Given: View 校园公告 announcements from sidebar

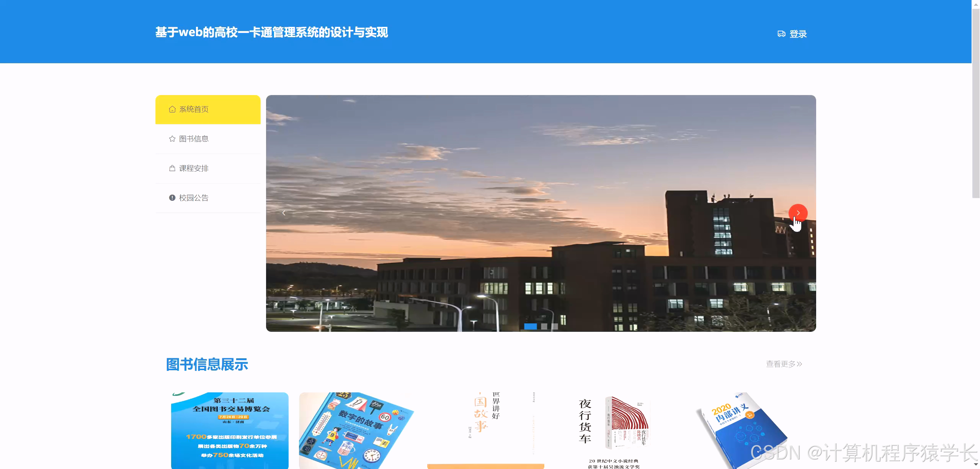Looking at the screenshot, I should [193, 198].
